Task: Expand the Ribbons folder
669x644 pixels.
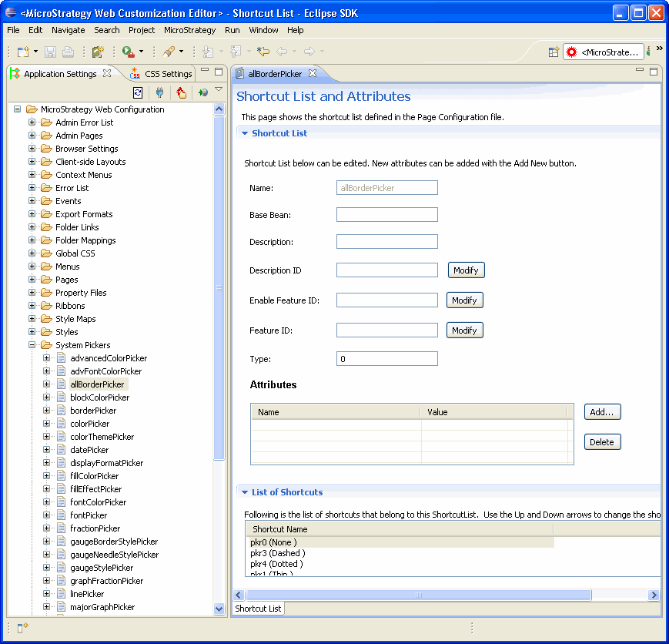Action: coord(32,306)
